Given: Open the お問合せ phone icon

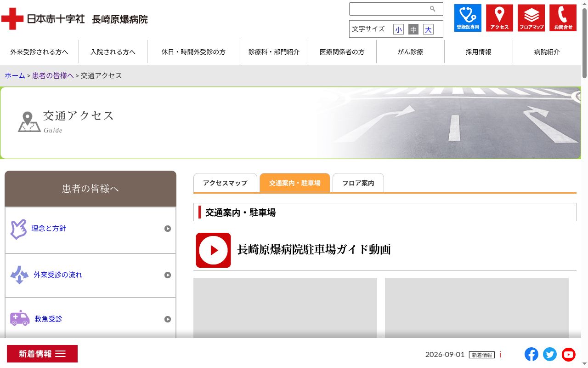Looking at the screenshot, I should (563, 18).
